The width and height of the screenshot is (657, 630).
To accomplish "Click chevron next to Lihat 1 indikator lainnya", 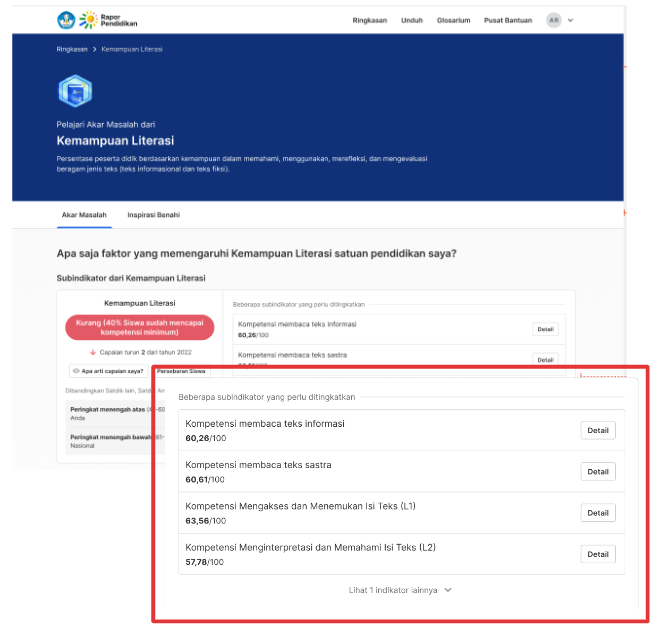I will pos(448,590).
